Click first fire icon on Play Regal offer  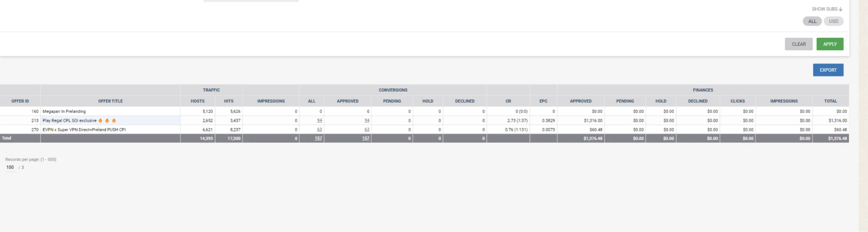100,120
